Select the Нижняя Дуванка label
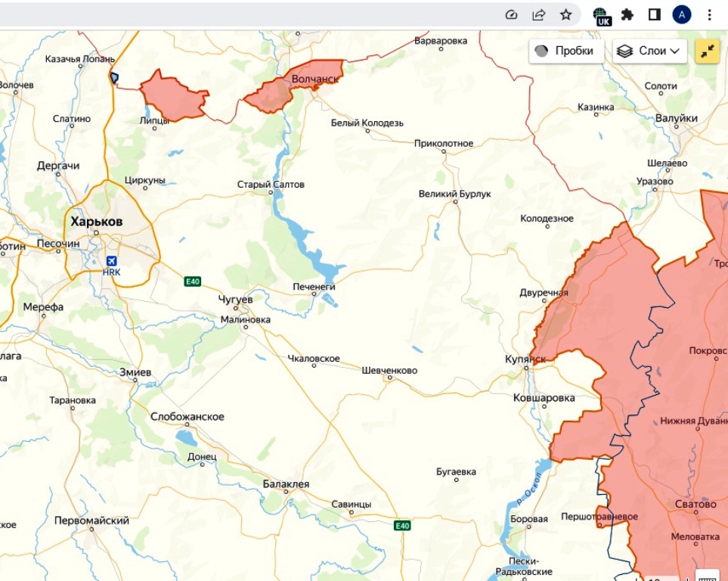The width and height of the screenshot is (728, 581). tap(694, 421)
